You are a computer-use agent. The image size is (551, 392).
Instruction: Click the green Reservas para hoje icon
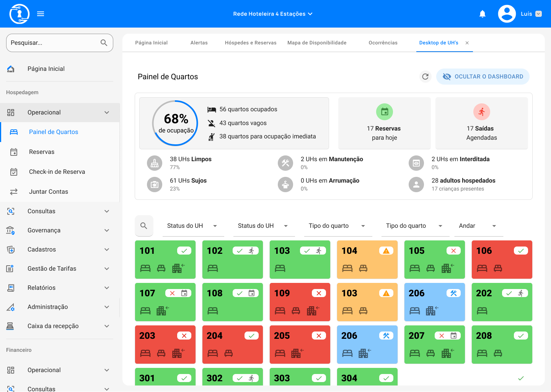[385, 112]
